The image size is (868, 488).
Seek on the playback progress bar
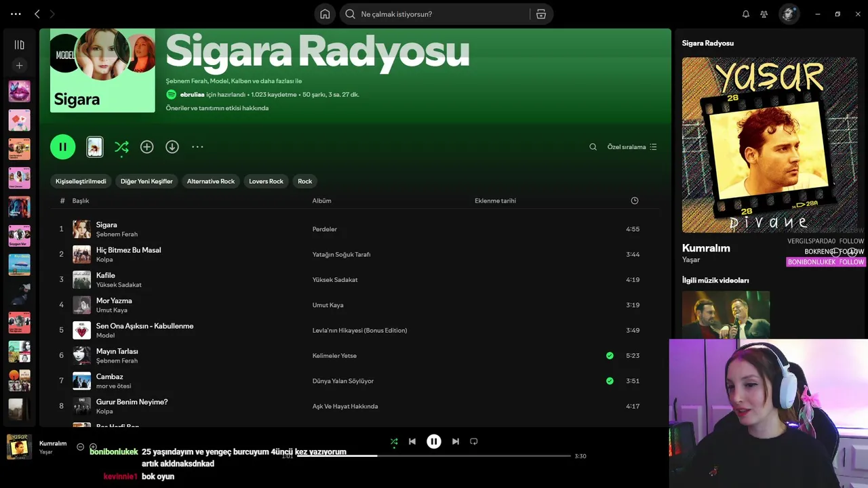pyautogui.click(x=434, y=456)
